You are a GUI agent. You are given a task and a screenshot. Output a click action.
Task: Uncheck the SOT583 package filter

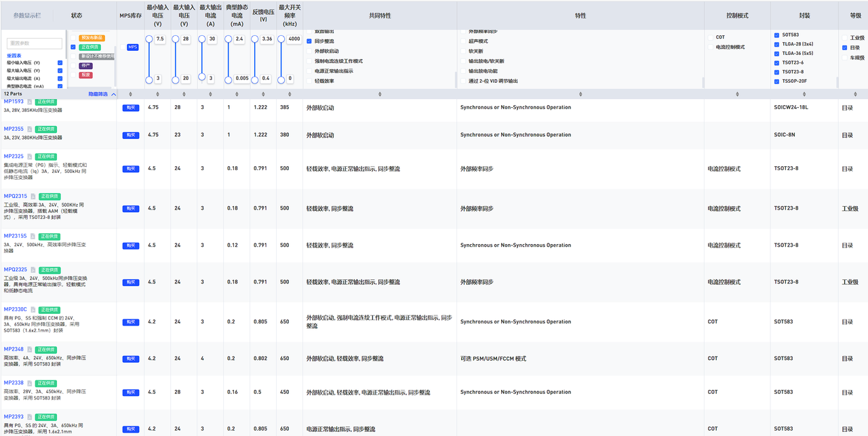pos(776,35)
